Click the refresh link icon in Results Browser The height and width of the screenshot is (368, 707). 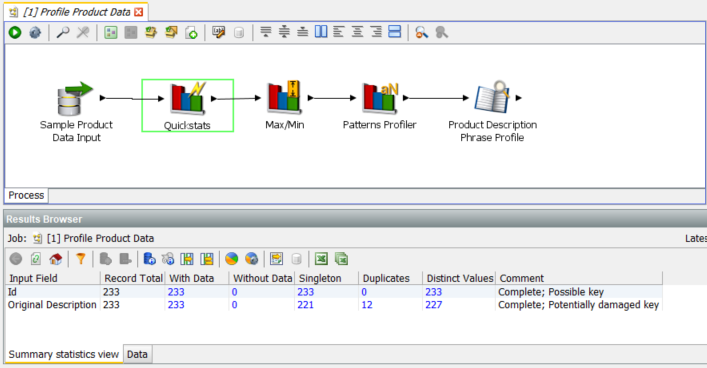click(x=36, y=259)
